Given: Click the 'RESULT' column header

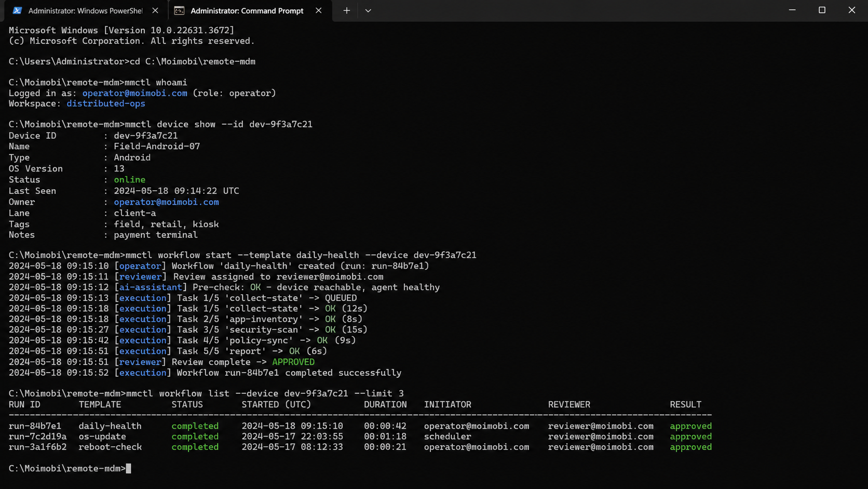Looking at the screenshot, I should coord(686,405).
